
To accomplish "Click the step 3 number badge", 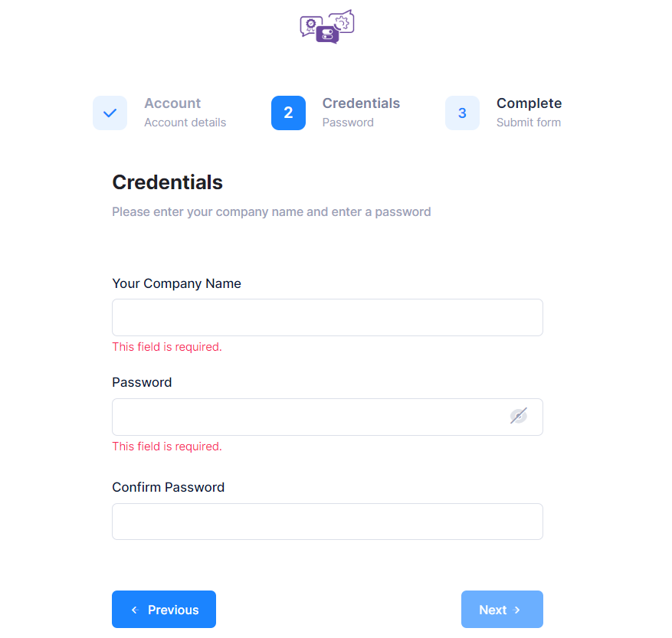I will click(x=462, y=113).
